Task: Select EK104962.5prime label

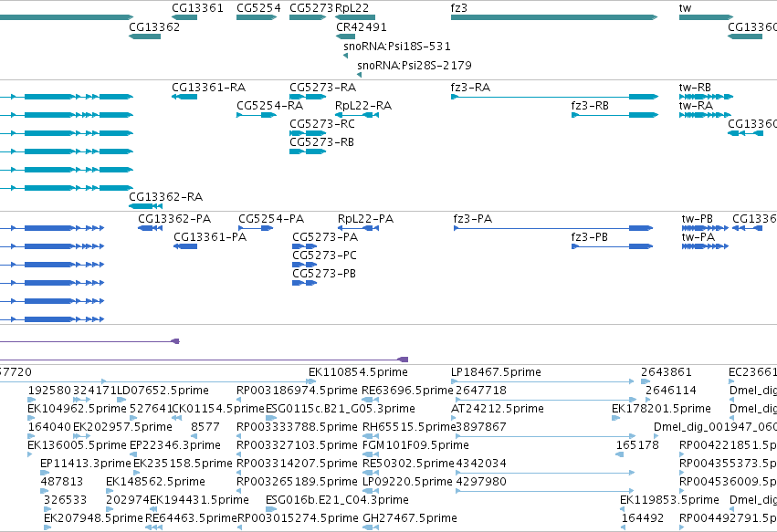Action: 77,409
